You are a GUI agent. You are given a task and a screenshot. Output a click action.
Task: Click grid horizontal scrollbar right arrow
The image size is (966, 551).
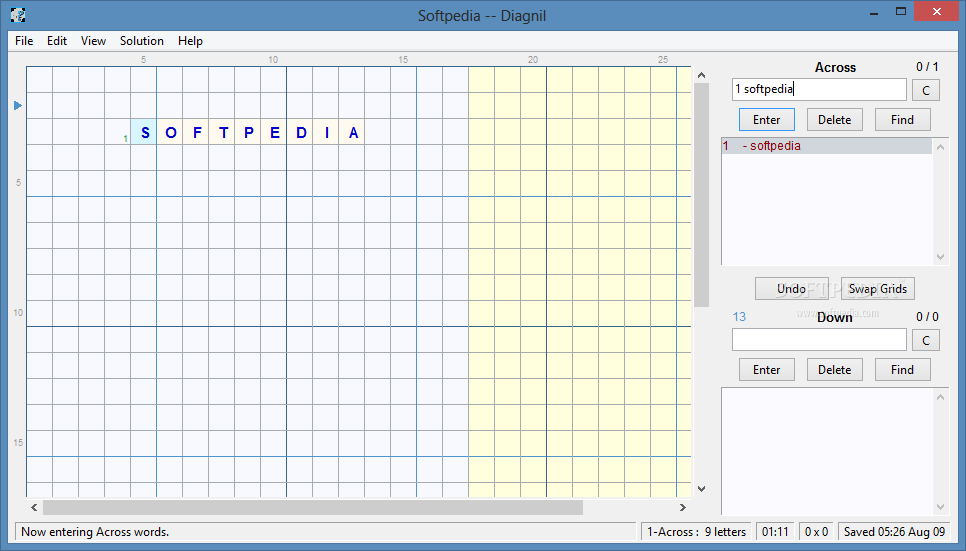683,507
